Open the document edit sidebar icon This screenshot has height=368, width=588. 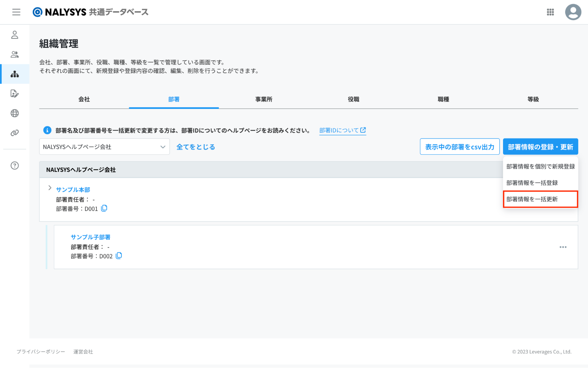coord(15,94)
